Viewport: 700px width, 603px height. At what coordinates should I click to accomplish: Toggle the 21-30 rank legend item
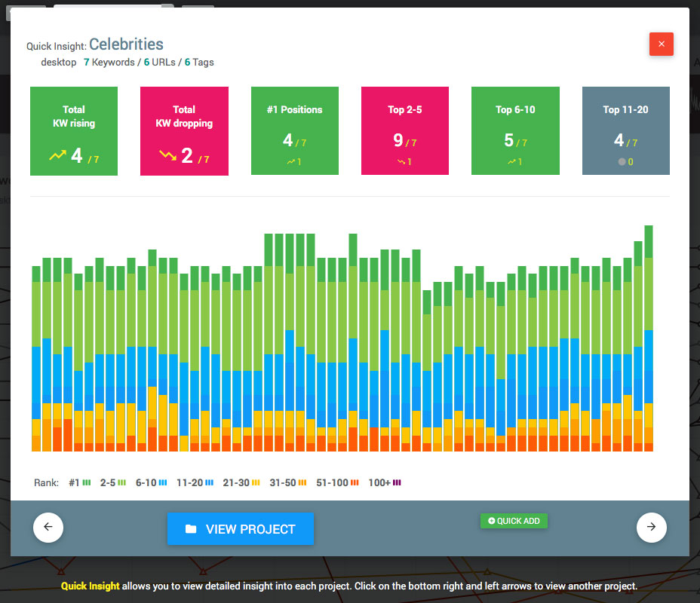pyautogui.click(x=241, y=482)
